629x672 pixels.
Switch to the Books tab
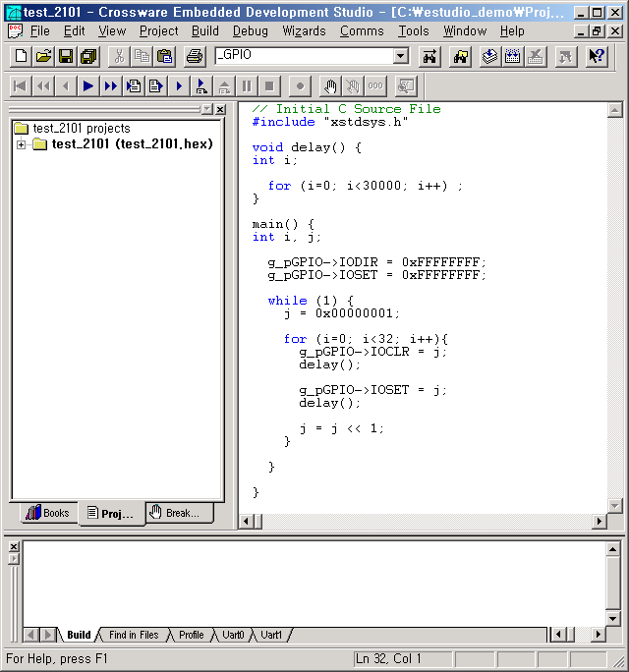tap(48, 513)
